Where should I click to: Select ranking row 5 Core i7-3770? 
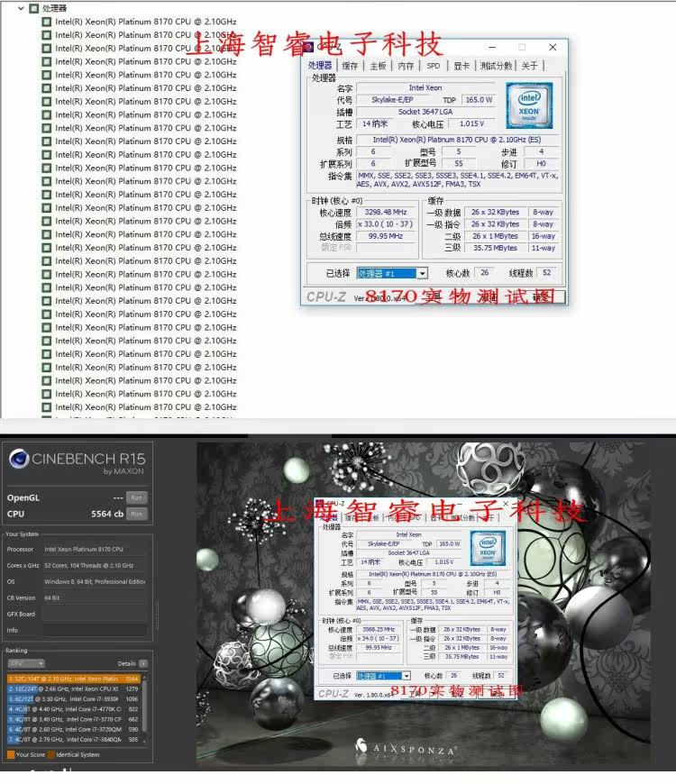point(73,719)
